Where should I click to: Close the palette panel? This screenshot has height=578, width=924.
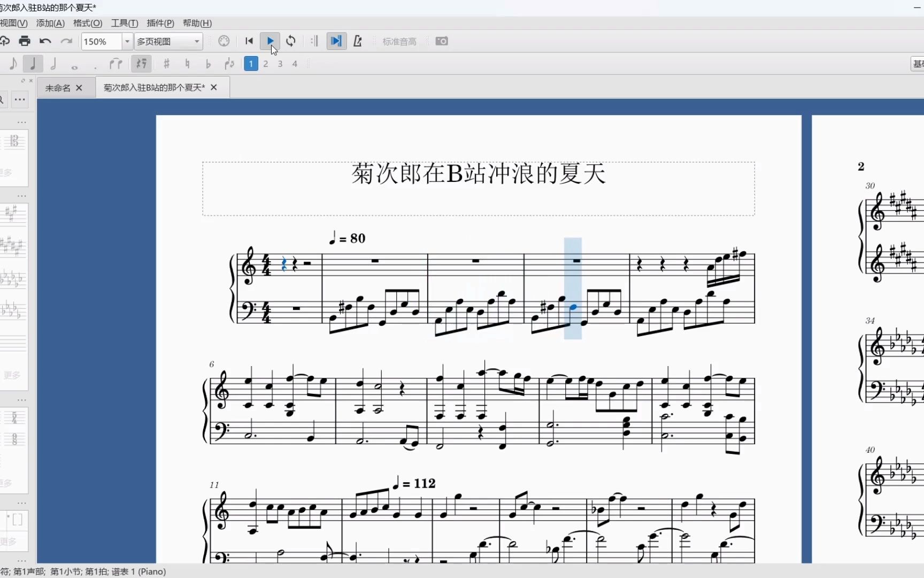(x=30, y=81)
